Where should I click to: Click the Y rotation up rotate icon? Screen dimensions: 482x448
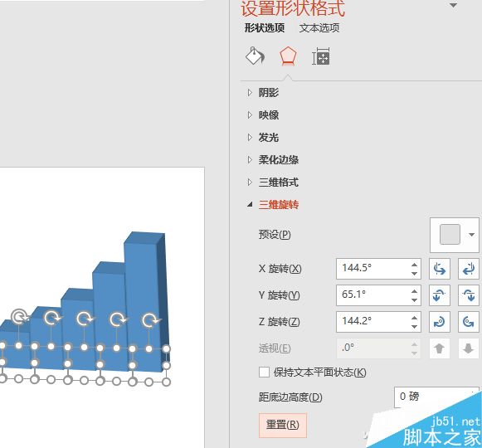[x=439, y=295]
